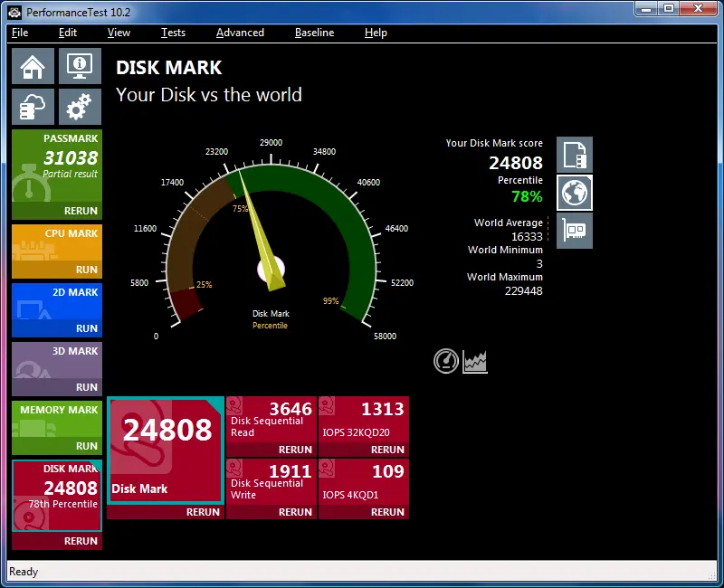Rerun the PassMark overall test
Viewport: 724px width, 588px height.
coord(81,211)
